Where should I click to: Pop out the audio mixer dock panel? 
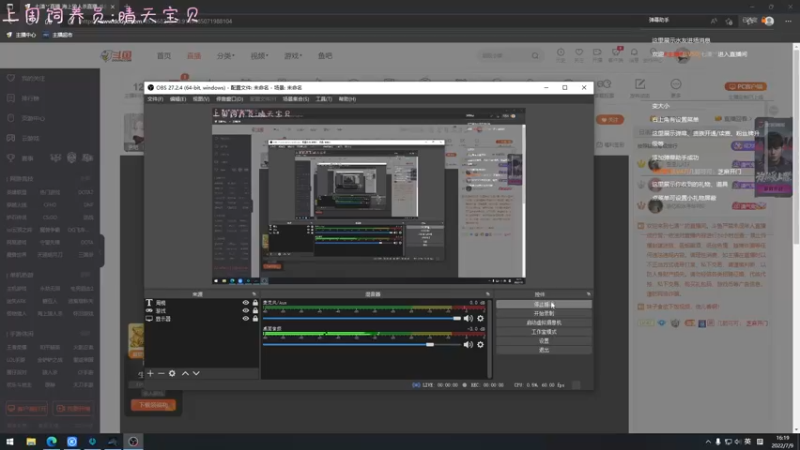(488, 294)
